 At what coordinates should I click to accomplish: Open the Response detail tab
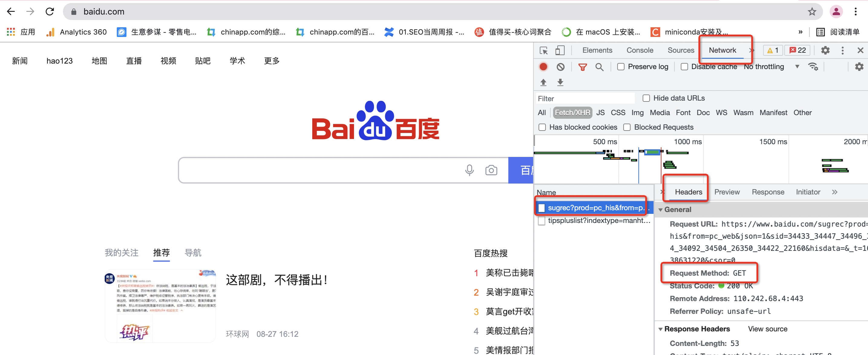[x=768, y=192]
